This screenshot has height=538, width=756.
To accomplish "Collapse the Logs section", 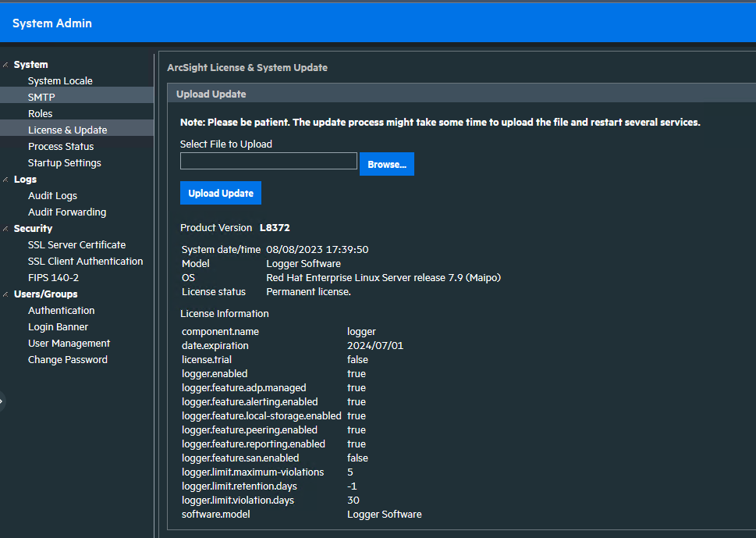I will pos(6,179).
